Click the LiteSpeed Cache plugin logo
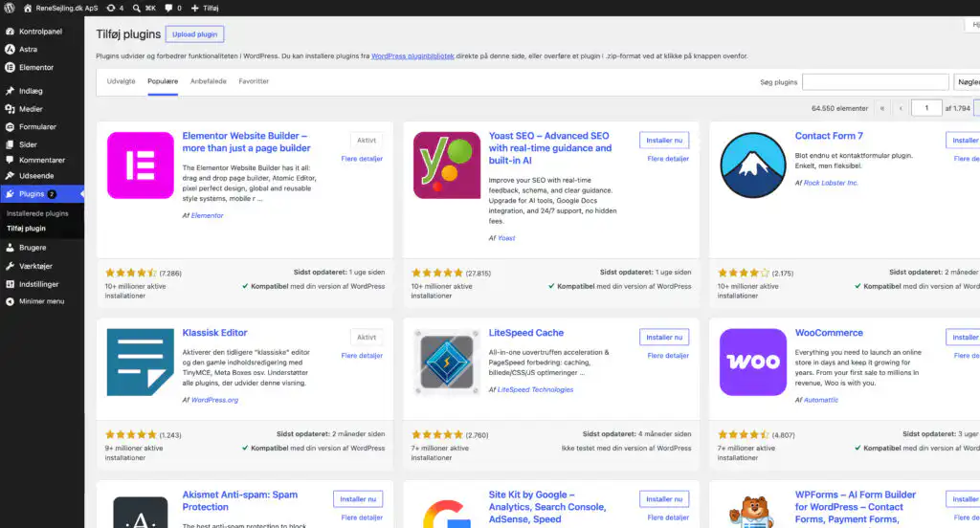980x528 pixels. point(447,363)
